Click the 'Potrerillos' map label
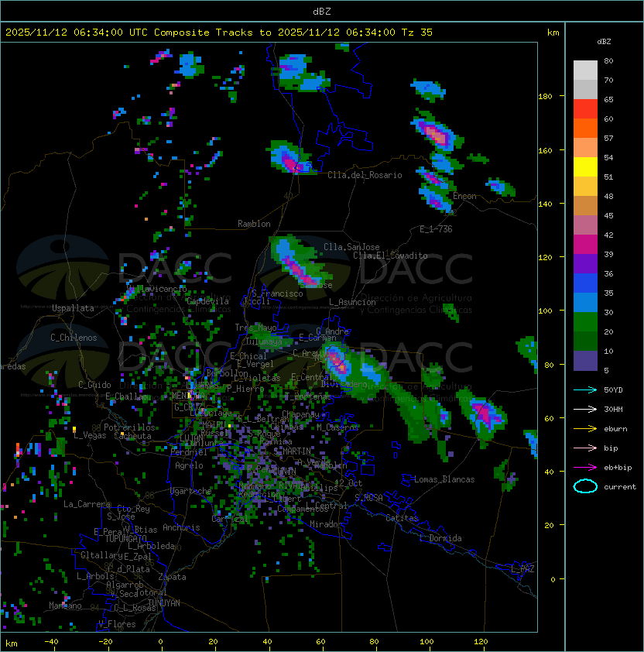This screenshot has width=644, height=652. [129, 427]
